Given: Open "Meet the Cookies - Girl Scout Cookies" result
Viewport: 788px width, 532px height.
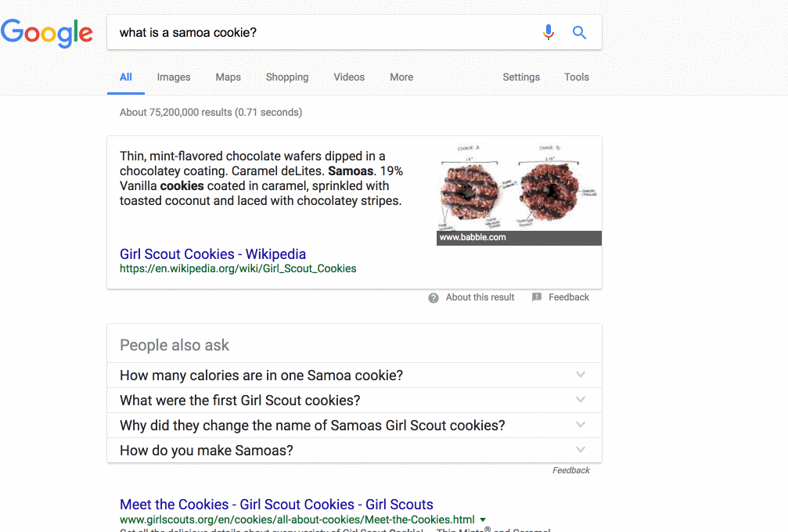Looking at the screenshot, I should (x=276, y=505).
